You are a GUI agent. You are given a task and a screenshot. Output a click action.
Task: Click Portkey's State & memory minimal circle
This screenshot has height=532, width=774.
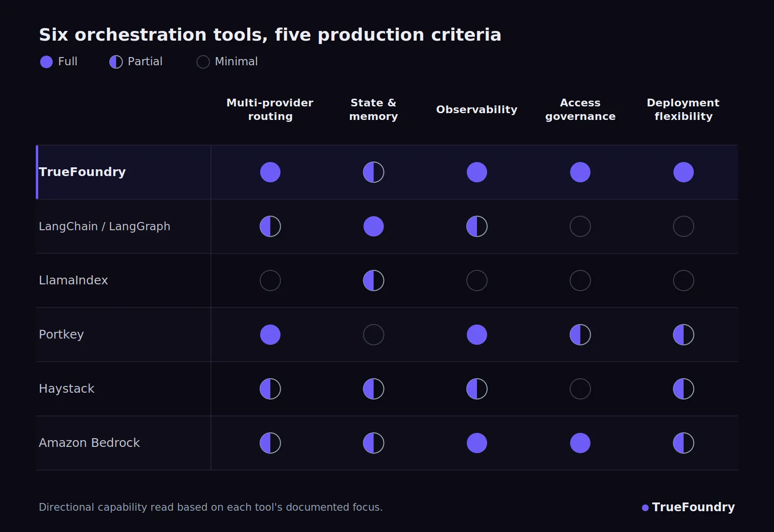click(373, 335)
